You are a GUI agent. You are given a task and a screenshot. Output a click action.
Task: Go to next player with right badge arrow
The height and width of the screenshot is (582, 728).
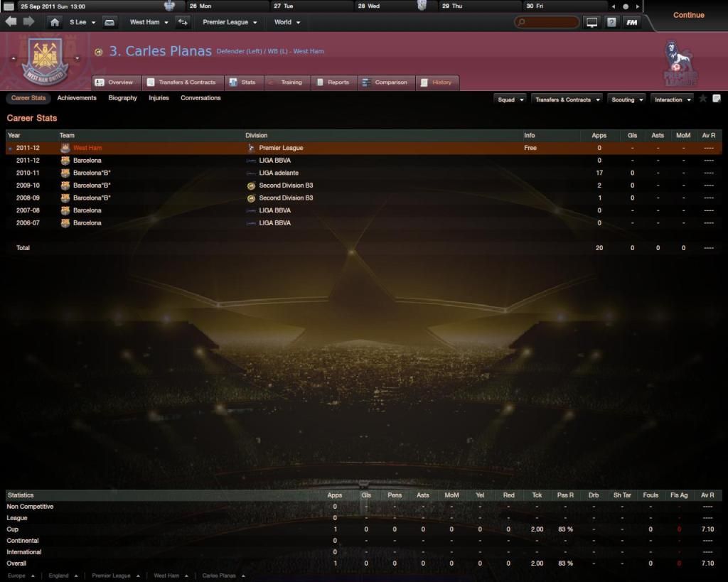77,58
